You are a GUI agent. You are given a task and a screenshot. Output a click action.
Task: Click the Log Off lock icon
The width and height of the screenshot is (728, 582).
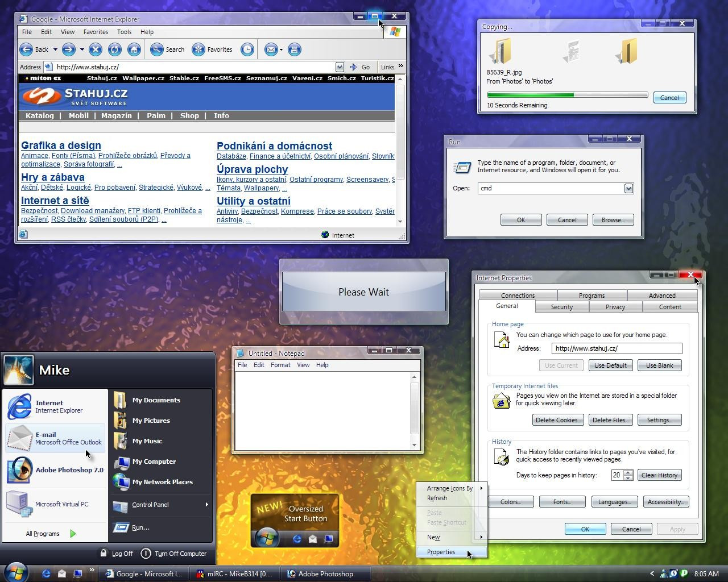click(104, 553)
